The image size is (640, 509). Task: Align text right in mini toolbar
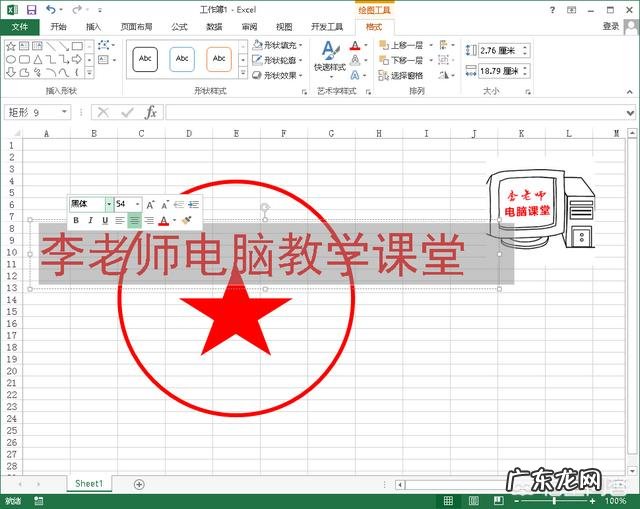pyautogui.click(x=149, y=220)
